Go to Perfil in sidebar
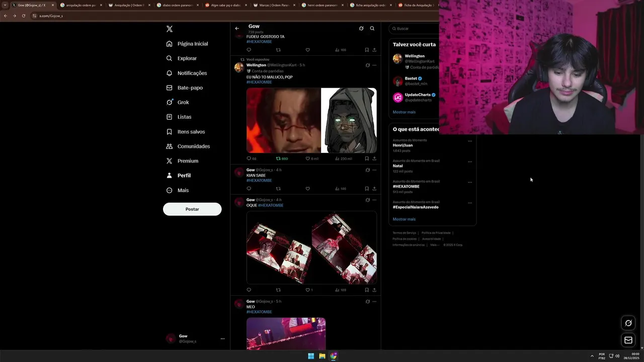Image resolution: width=644 pixels, height=362 pixels. (x=179, y=175)
